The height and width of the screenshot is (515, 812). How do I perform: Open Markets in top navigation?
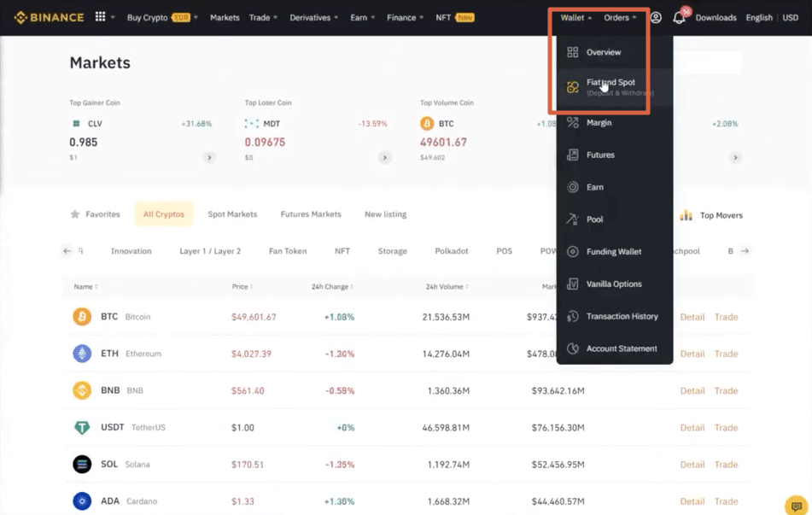pyautogui.click(x=225, y=18)
